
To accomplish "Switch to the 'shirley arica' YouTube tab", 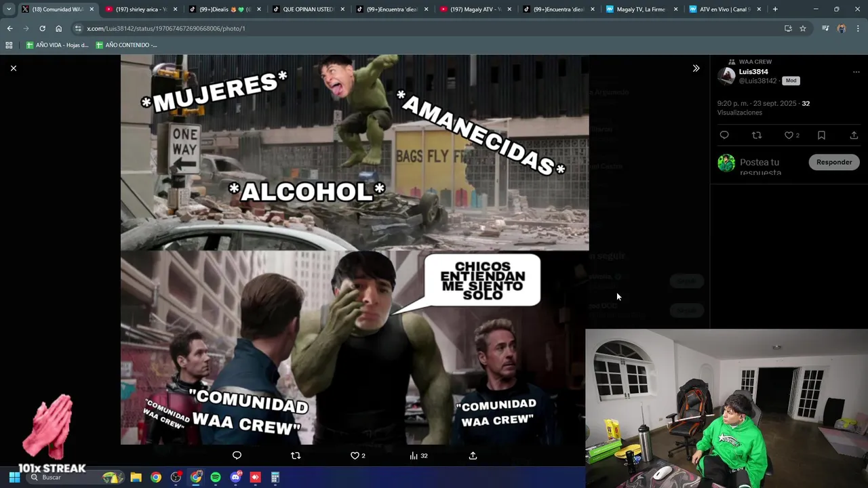I will [x=141, y=9].
